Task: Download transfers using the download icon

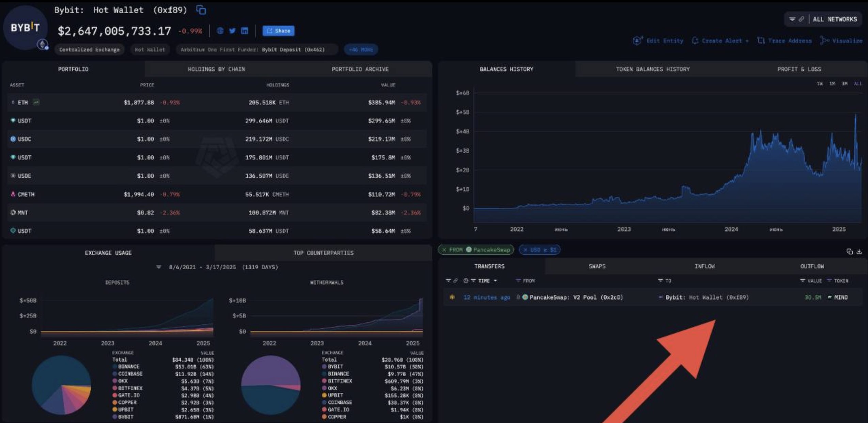Action: click(x=859, y=252)
